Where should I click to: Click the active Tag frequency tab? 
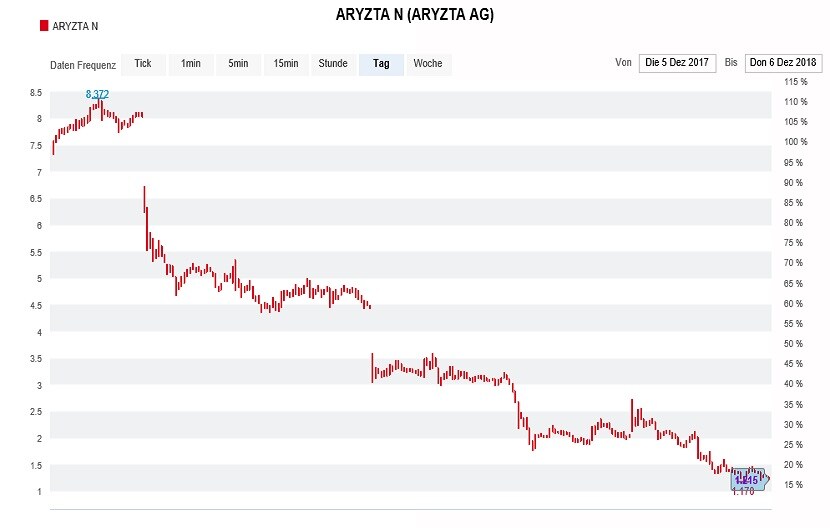click(381, 64)
